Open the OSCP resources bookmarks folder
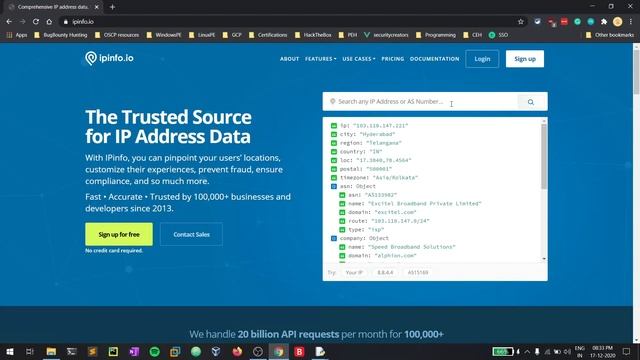 coord(117,35)
